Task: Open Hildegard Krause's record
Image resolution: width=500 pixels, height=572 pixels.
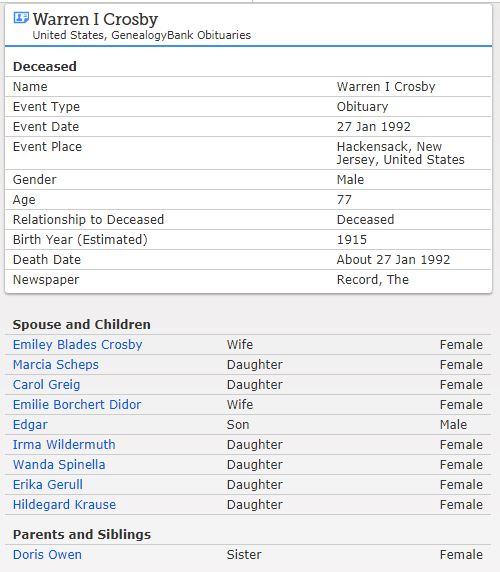Action: coord(65,505)
